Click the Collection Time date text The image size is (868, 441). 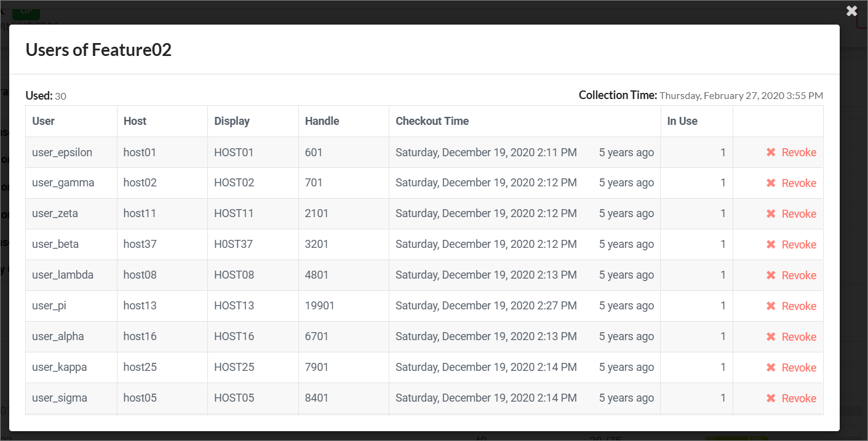(x=741, y=96)
